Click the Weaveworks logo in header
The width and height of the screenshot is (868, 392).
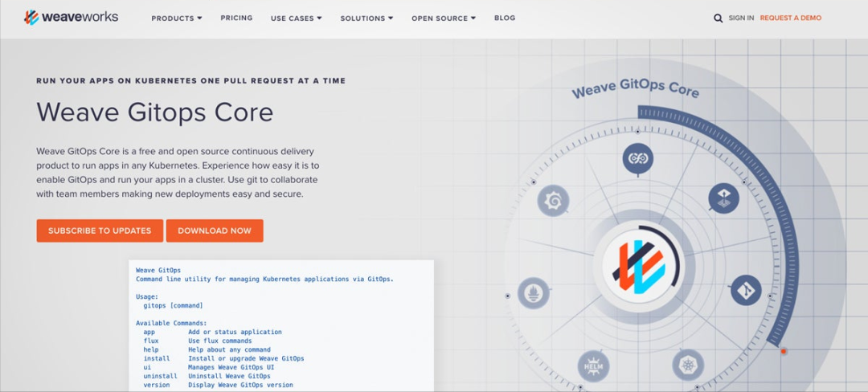point(71,18)
